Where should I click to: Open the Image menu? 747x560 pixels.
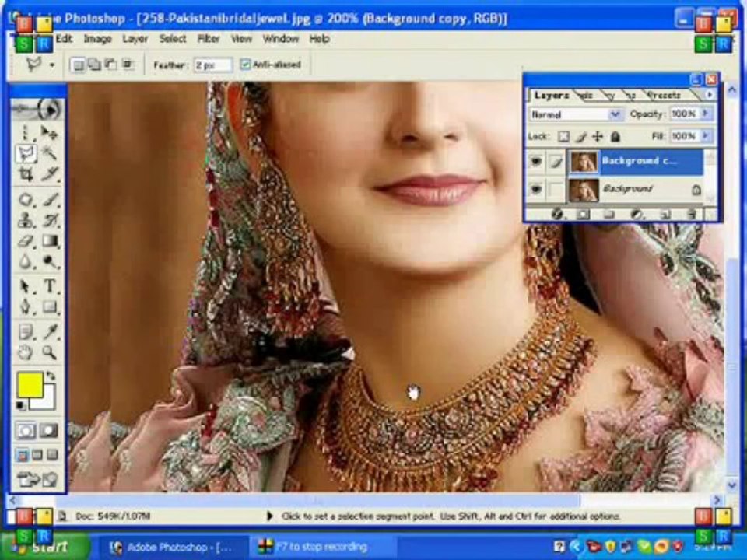[98, 39]
